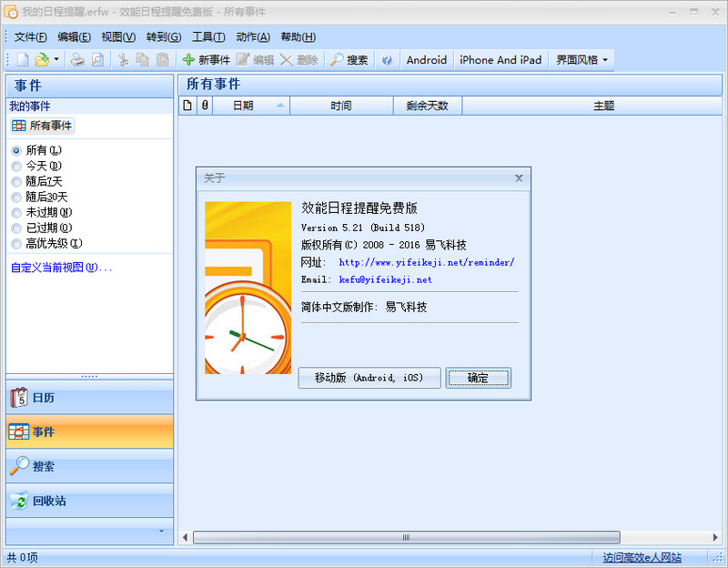Screen dimensions: 728x568
Task: Open the 帮助(H) menu
Action: point(298,37)
